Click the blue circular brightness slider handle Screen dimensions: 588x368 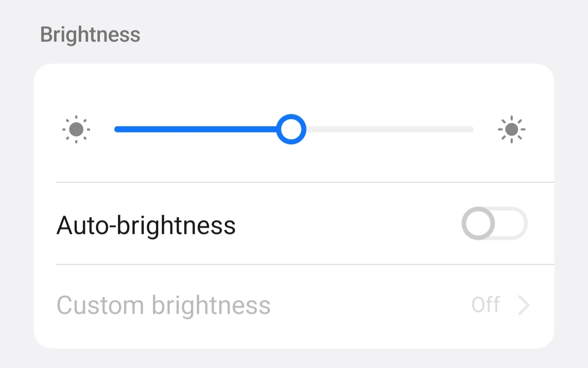(x=291, y=129)
